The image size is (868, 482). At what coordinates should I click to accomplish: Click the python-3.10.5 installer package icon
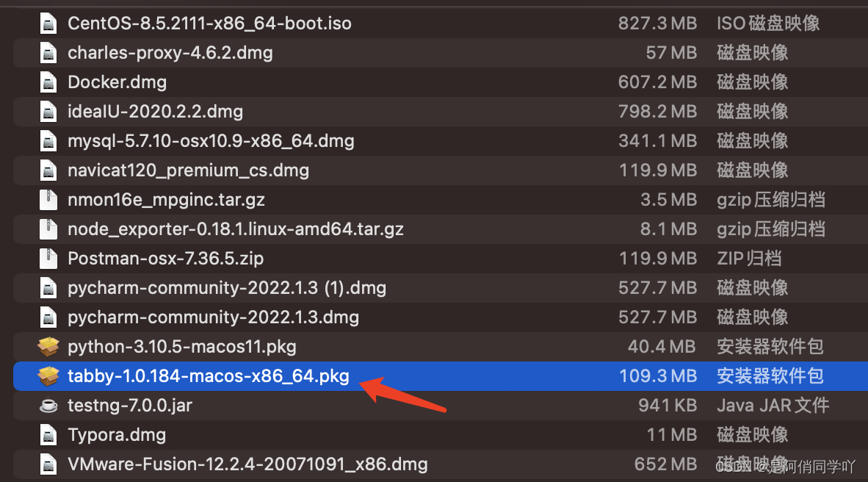(x=48, y=346)
